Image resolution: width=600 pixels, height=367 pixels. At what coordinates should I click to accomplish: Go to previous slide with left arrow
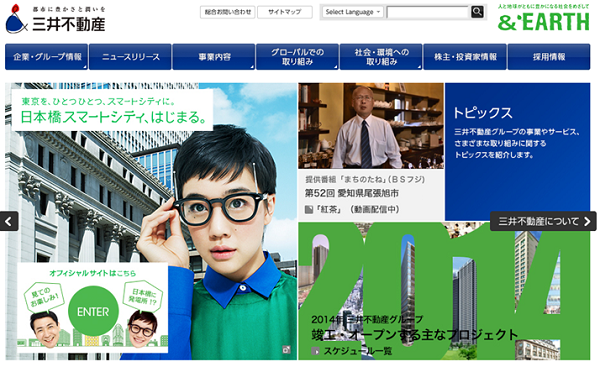pyautogui.click(x=9, y=221)
